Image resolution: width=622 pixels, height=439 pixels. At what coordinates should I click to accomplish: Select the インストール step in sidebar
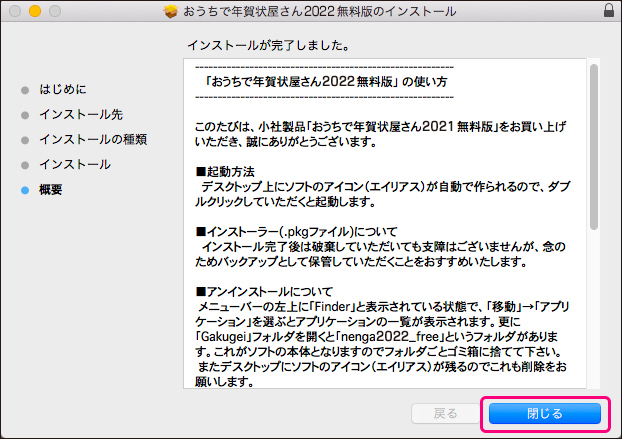pos(75,165)
